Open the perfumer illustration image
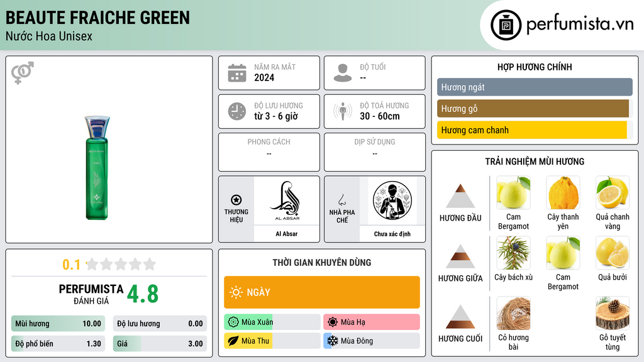The image size is (644, 362). 392,200
